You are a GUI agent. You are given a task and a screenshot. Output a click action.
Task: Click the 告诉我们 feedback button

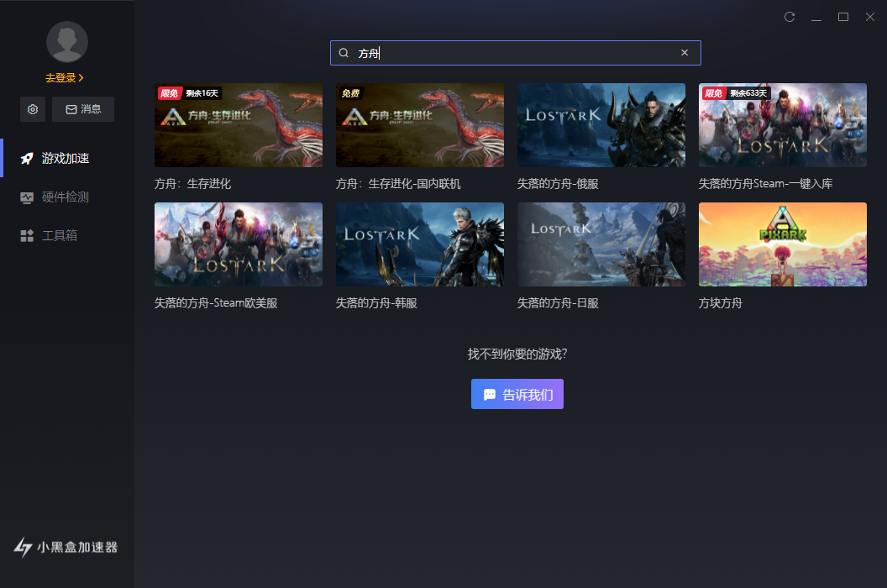(517, 394)
